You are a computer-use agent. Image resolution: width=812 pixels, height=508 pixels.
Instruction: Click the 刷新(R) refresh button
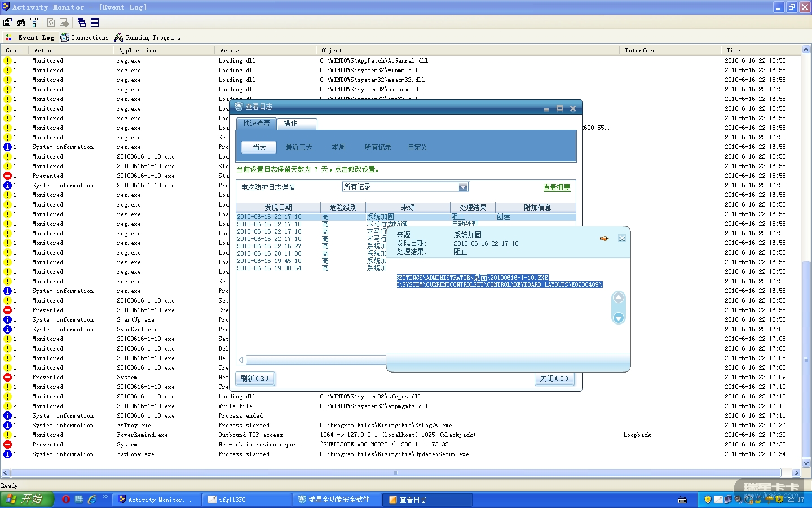255,379
